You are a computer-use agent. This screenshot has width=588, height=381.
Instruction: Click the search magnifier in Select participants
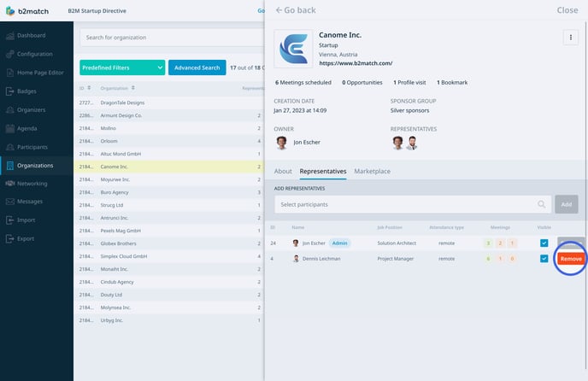coord(542,204)
